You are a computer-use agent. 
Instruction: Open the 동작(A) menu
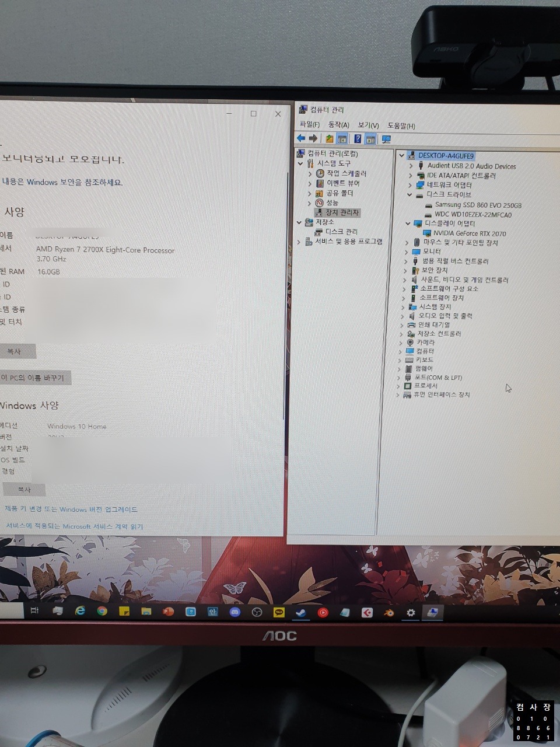click(x=338, y=125)
